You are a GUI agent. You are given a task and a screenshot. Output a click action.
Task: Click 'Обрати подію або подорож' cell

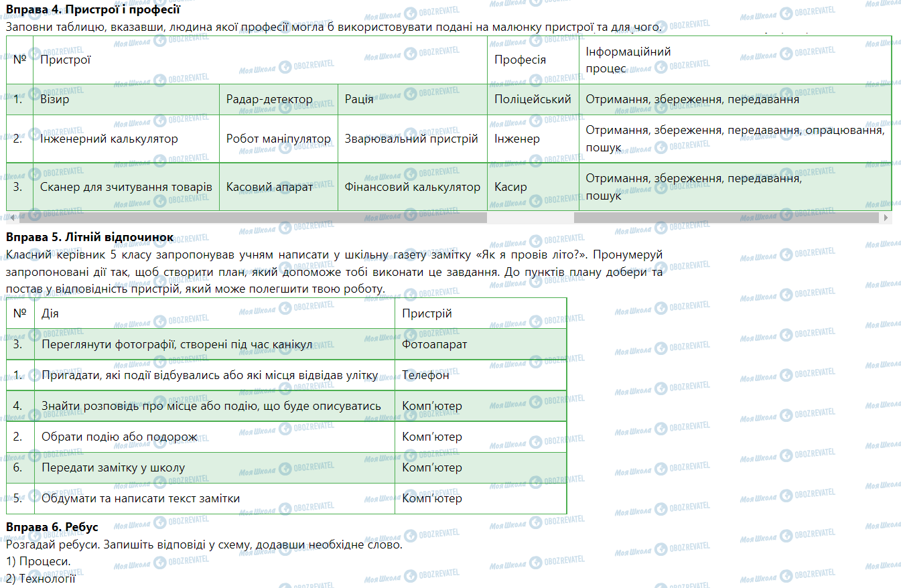(214, 437)
